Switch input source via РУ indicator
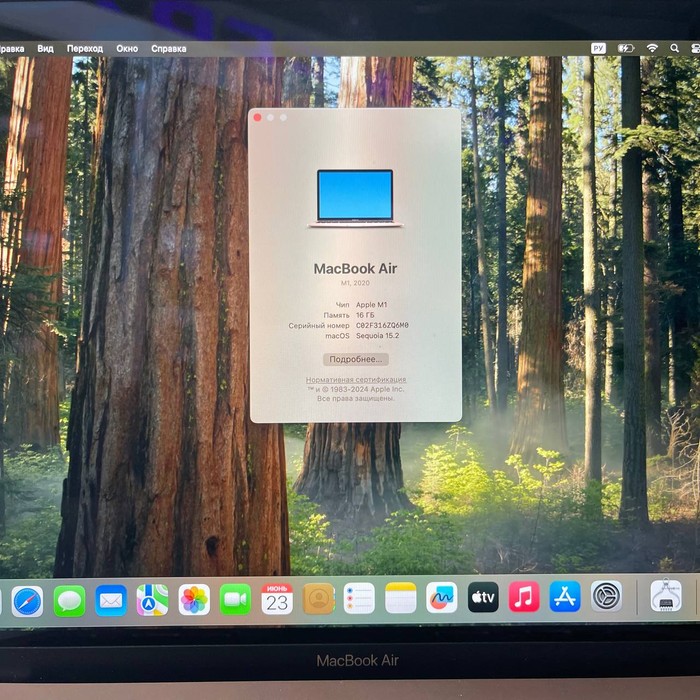Image resolution: width=700 pixels, height=700 pixels. [x=598, y=48]
